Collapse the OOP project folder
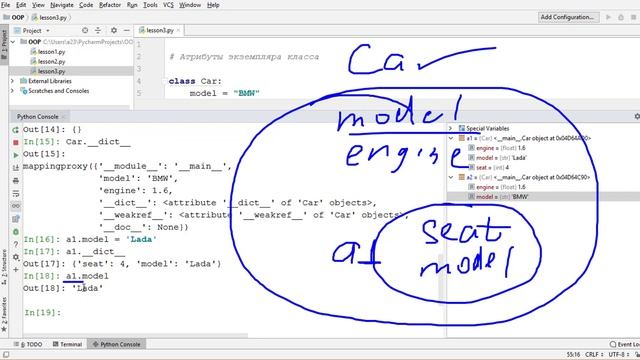This screenshot has height=360, width=640. coord(13,42)
